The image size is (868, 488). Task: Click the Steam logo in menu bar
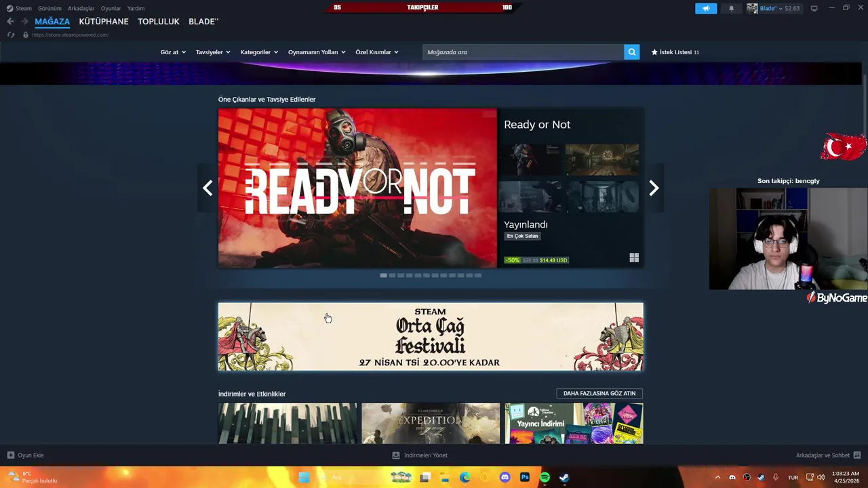(9, 8)
